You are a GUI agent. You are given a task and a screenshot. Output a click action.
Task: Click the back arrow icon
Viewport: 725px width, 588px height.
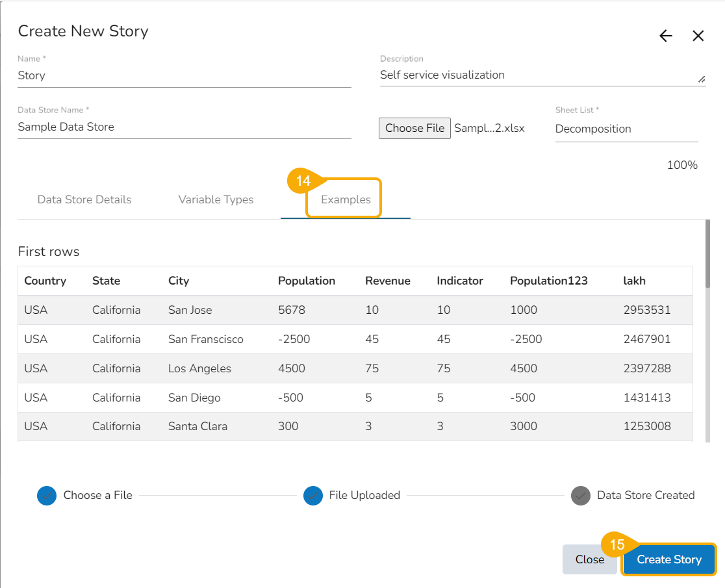pos(666,36)
